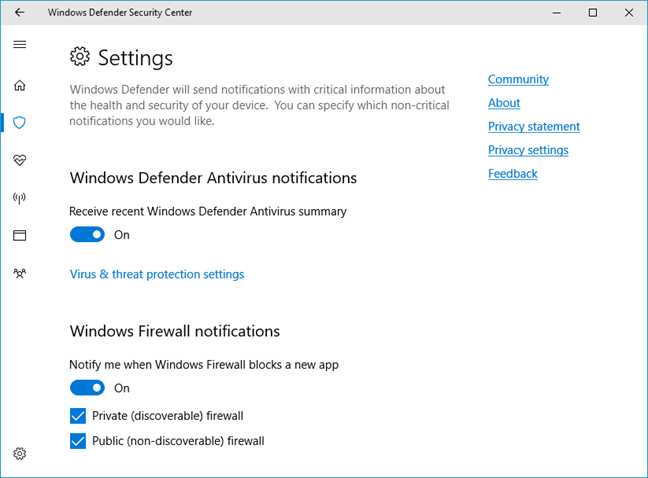Viewport: 648px width, 478px height.
Task: Open Device performance & health heart icon
Action: click(19, 160)
